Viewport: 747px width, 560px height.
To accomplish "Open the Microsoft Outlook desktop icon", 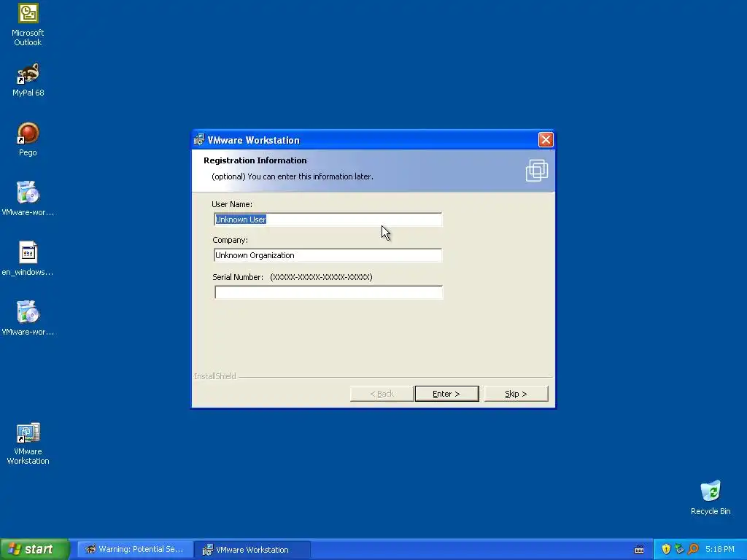I will pyautogui.click(x=28, y=25).
